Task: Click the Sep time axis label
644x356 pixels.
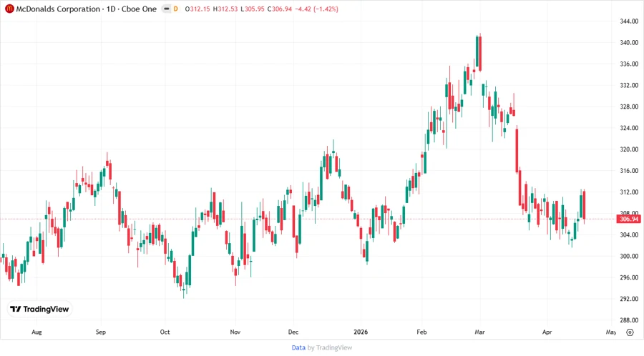Action: (x=101, y=332)
